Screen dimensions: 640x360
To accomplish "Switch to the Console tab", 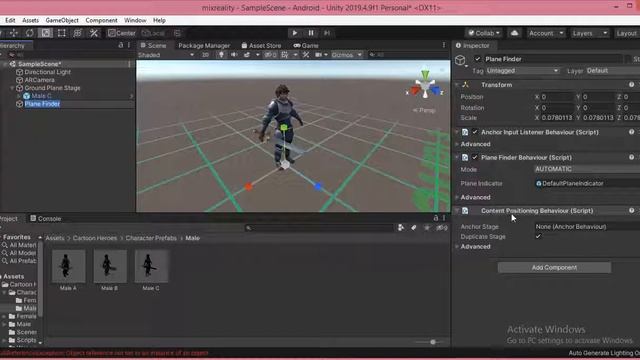I will (x=45, y=219).
